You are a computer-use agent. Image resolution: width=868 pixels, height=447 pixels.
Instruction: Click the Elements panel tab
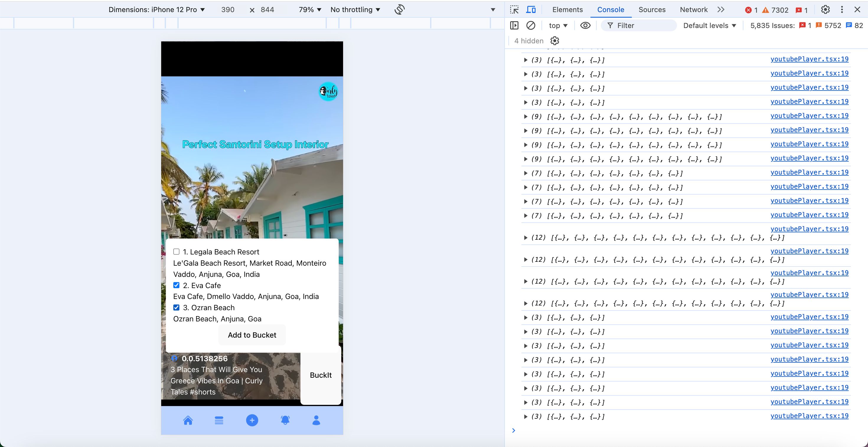point(567,9)
